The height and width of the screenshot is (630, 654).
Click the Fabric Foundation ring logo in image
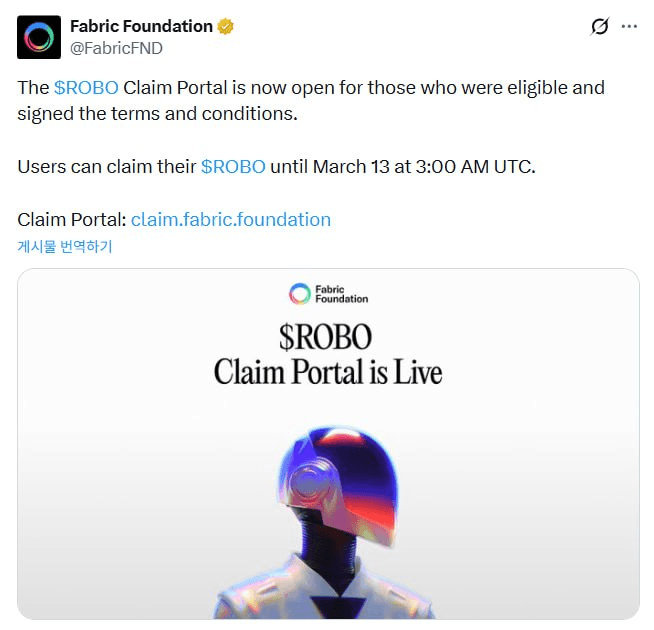click(x=299, y=293)
